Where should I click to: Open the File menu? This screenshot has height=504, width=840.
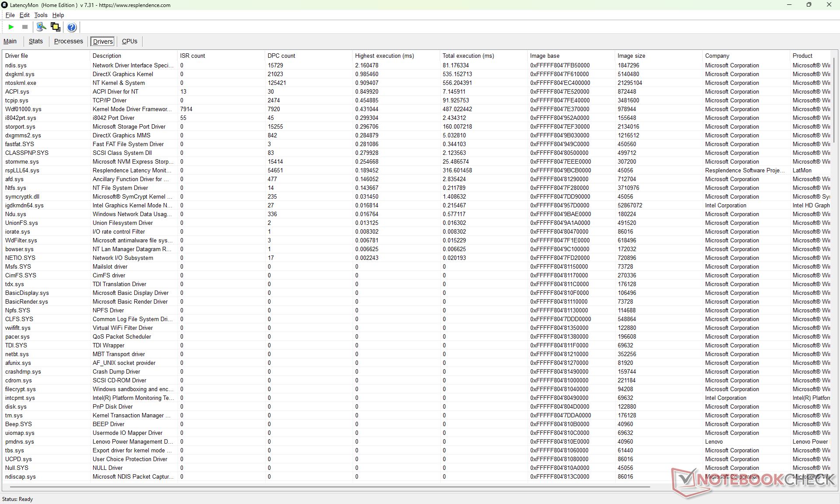tap(10, 15)
